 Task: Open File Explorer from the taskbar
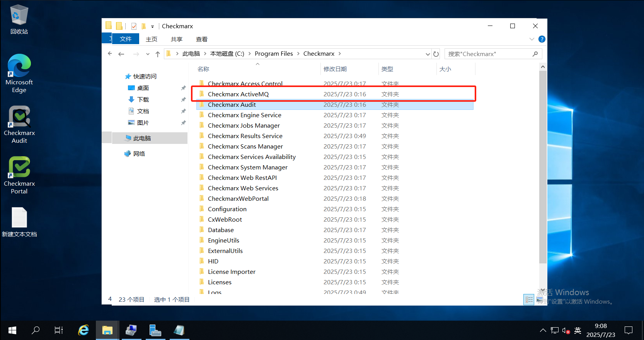[x=107, y=330]
